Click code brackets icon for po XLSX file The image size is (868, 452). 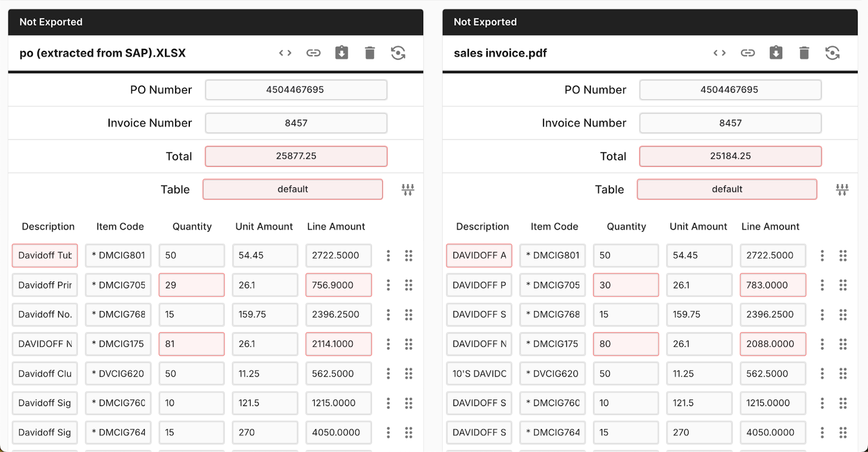tap(285, 53)
